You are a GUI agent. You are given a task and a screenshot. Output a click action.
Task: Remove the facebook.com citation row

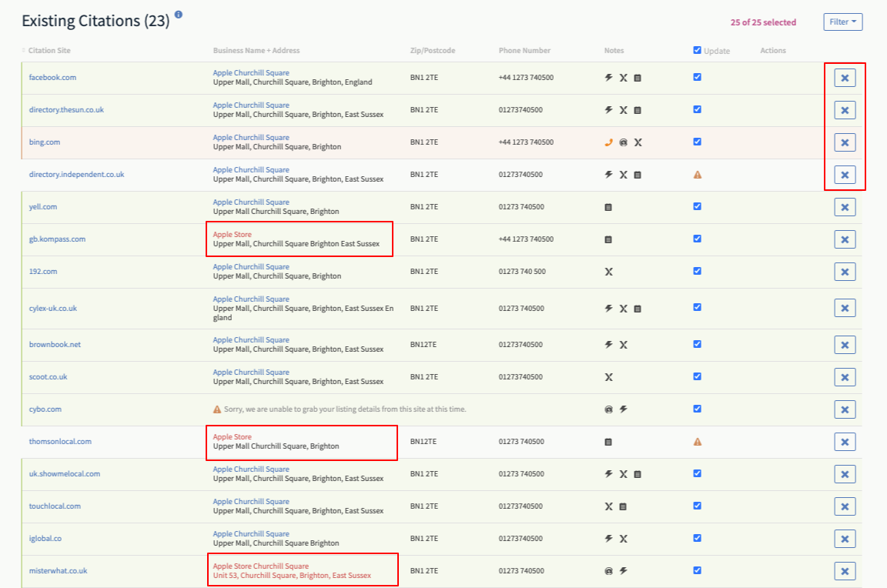tap(845, 78)
